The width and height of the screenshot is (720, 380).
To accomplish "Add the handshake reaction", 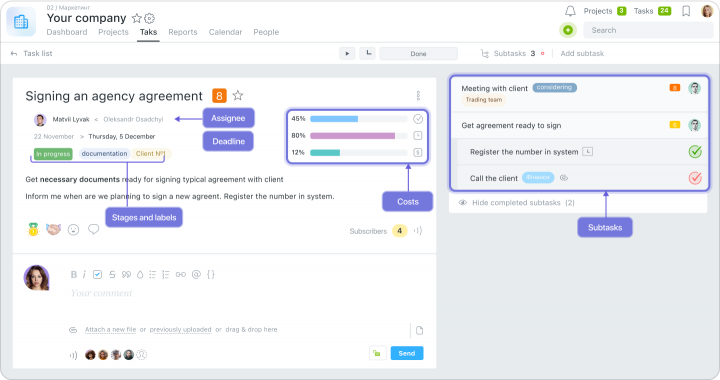I will pos(53,229).
